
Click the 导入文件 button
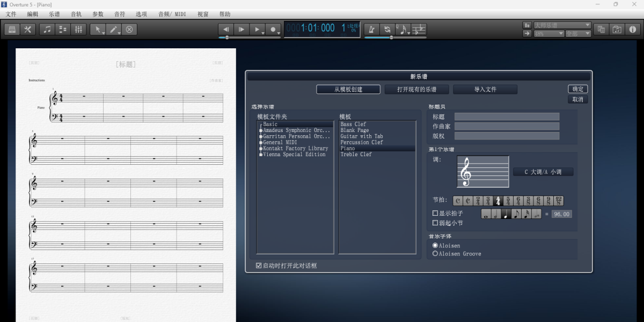tap(485, 89)
